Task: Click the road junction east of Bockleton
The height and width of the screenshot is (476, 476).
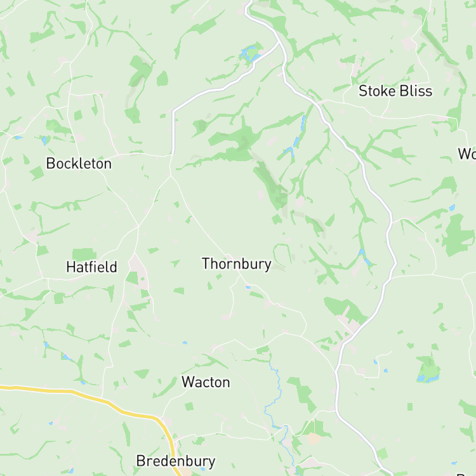Action: pos(171,175)
